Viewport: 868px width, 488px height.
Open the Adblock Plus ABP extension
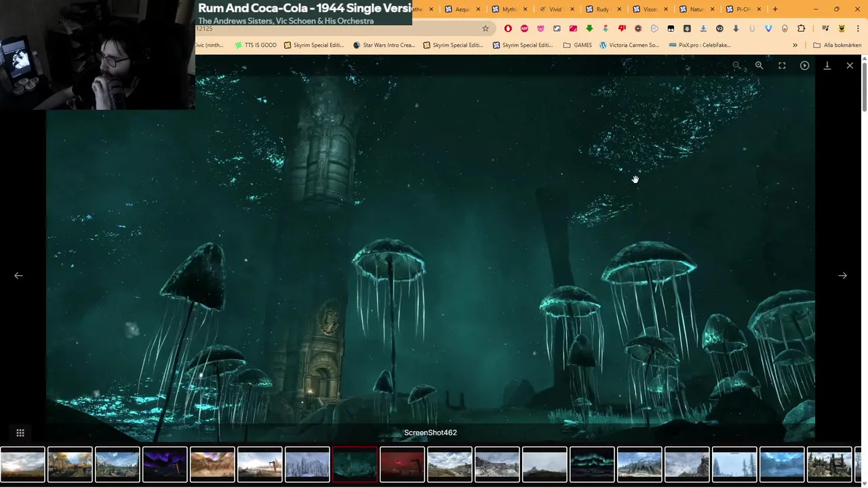pos(524,28)
